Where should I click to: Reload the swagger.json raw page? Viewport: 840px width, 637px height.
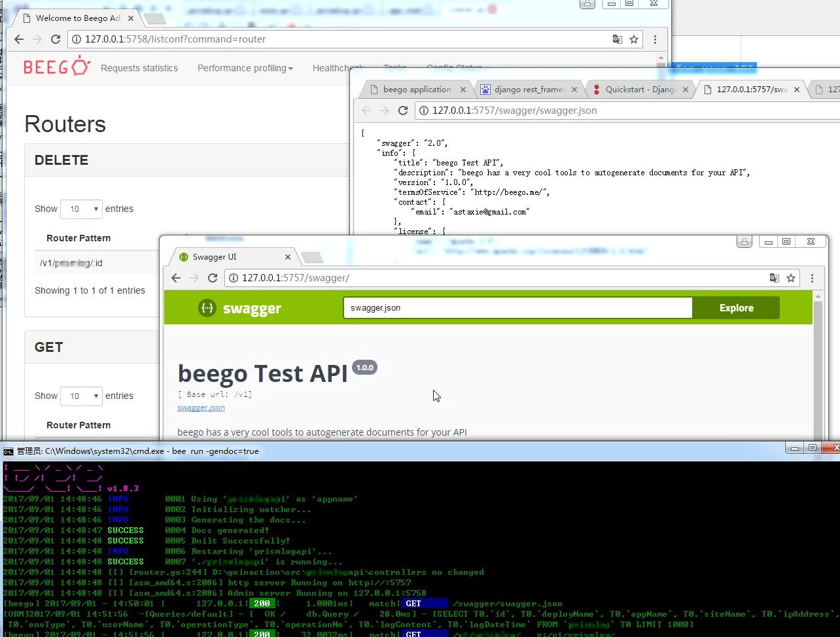(403, 111)
